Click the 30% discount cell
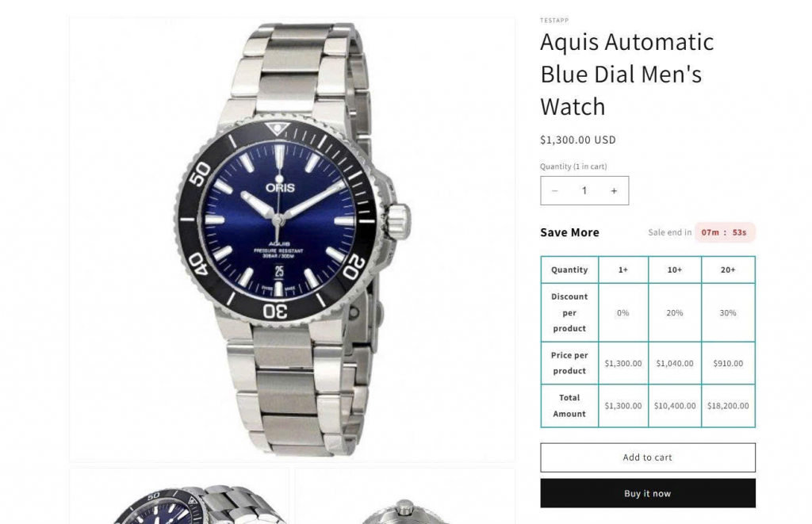812x524 pixels. [x=728, y=313]
